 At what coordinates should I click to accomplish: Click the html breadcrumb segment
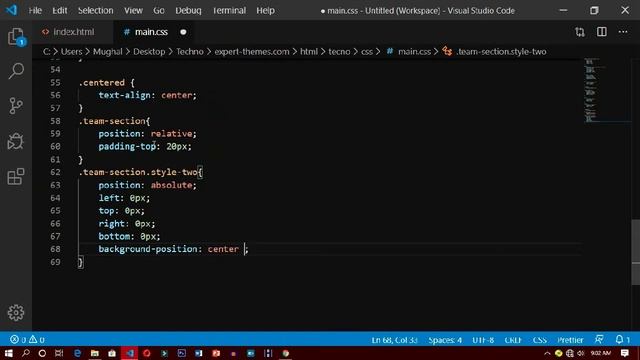pyautogui.click(x=309, y=51)
